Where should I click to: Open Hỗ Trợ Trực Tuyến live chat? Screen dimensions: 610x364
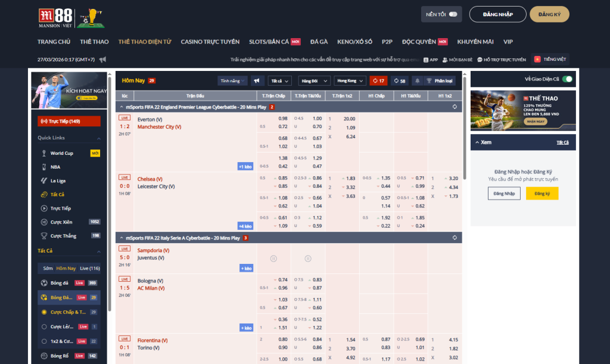(x=502, y=60)
